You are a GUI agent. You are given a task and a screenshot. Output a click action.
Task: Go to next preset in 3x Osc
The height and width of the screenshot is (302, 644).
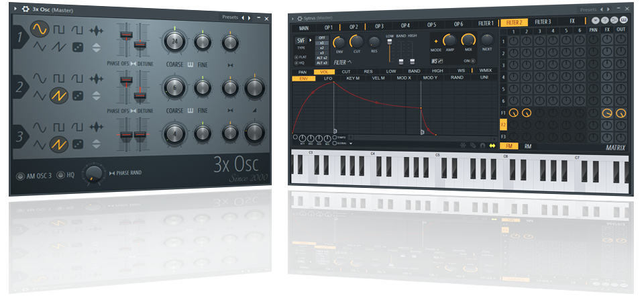[248, 17]
